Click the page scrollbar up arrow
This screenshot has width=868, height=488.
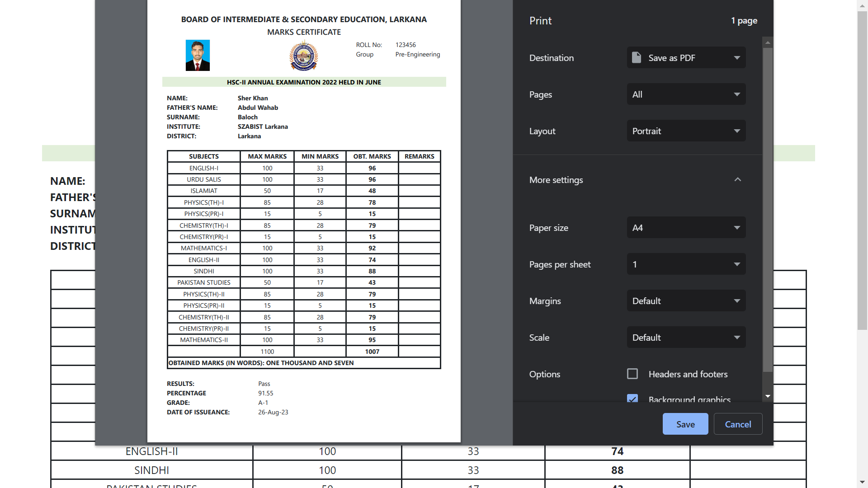[x=862, y=5]
